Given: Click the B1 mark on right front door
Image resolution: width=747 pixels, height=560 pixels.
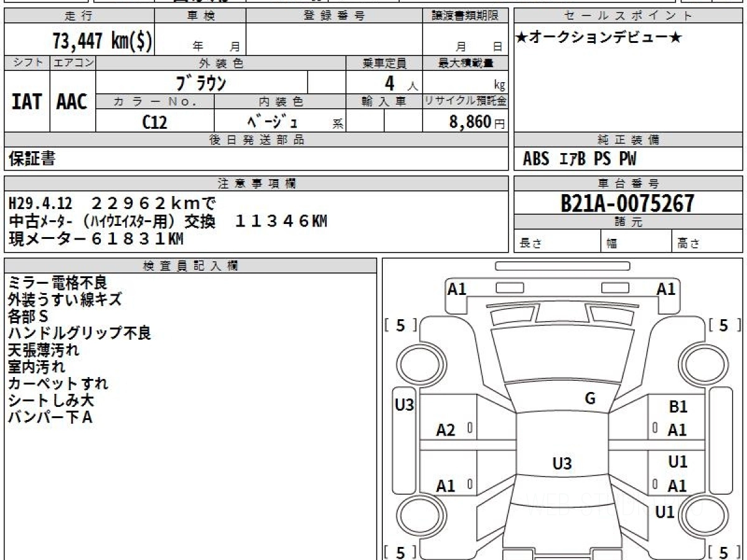Looking at the screenshot, I should 678,407.
